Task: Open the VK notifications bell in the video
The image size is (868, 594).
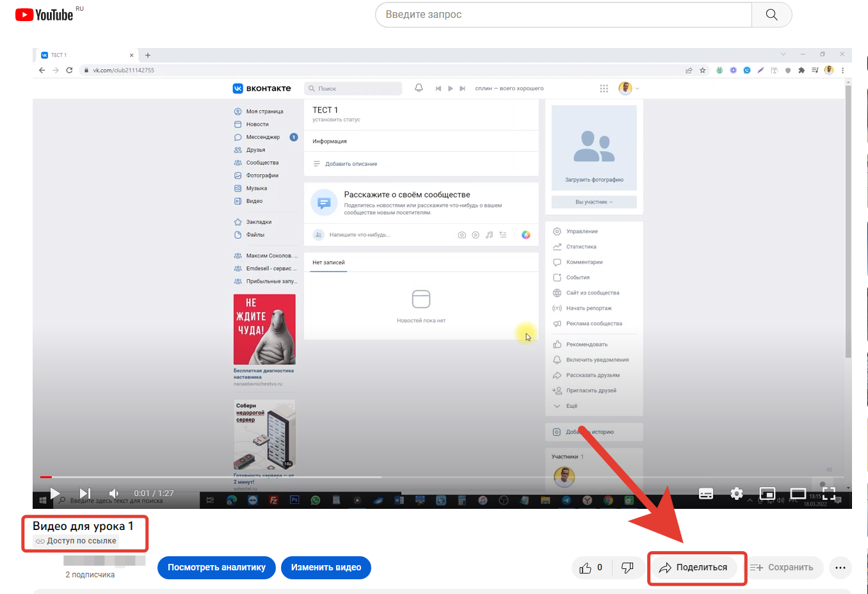Action: point(419,88)
